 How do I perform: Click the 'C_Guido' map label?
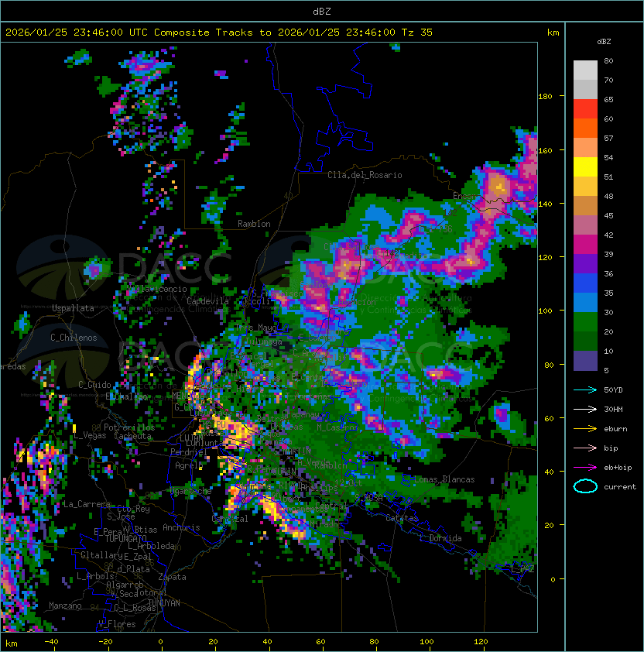coord(94,385)
